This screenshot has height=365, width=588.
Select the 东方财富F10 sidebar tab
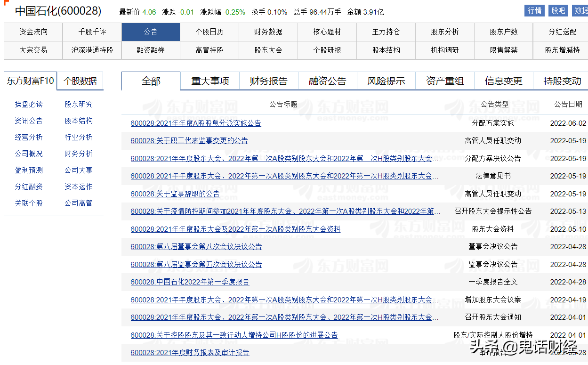pos(30,81)
